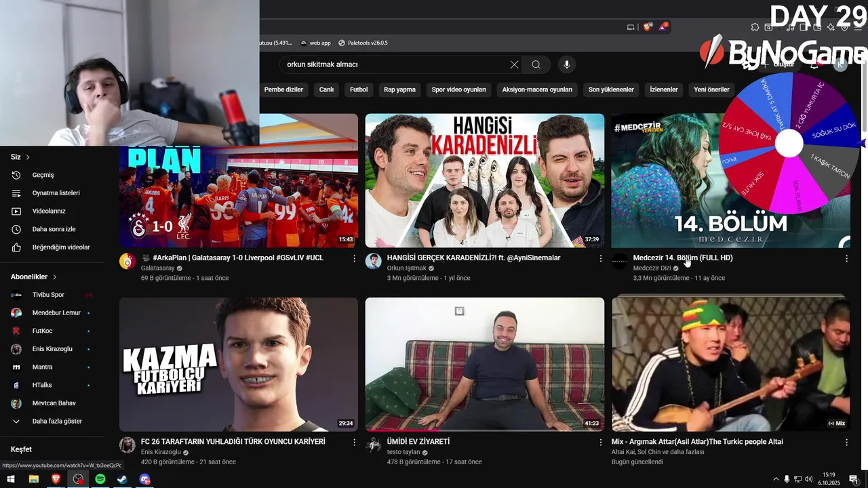Screen dimensions: 868x488
Task: Open the Windows Start menu
Action: tap(11, 479)
